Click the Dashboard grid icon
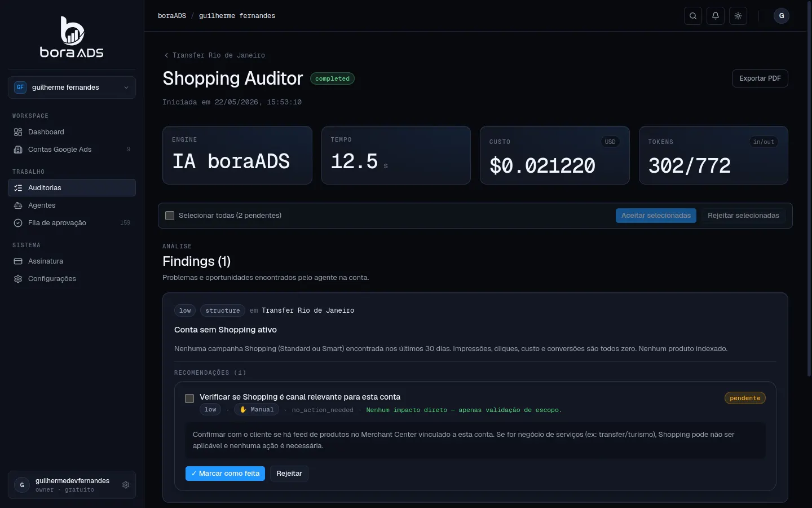812x508 pixels. [x=18, y=132]
